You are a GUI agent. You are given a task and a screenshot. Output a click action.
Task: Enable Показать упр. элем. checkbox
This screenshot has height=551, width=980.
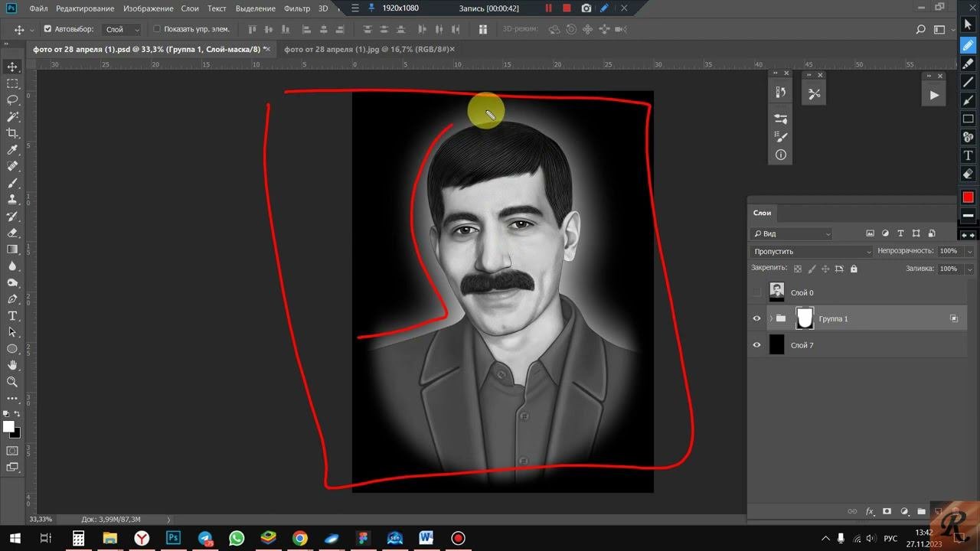click(157, 29)
